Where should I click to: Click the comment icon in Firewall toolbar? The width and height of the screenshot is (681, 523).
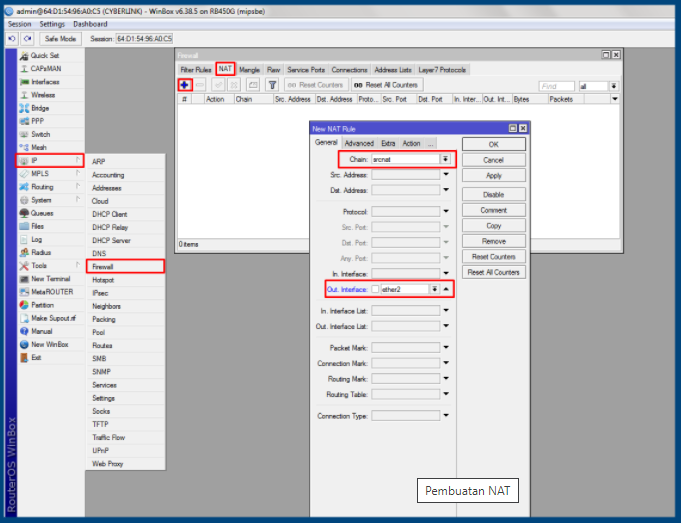click(x=253, y=85)
